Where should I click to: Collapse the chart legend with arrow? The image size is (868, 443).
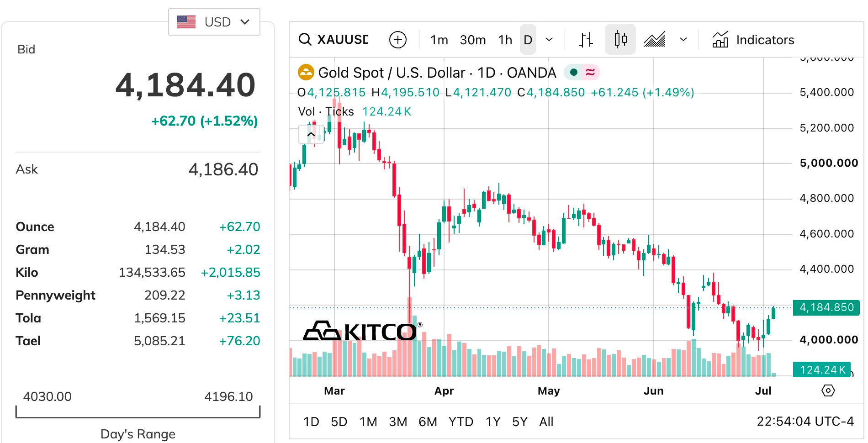coord(311,134)
